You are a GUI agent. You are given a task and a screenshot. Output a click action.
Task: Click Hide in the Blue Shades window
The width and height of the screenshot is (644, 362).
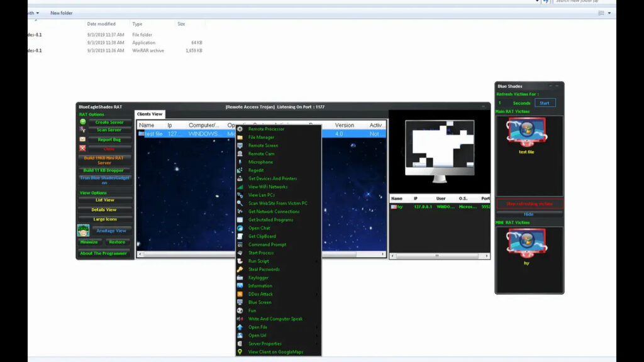click(x=528, y=214)
